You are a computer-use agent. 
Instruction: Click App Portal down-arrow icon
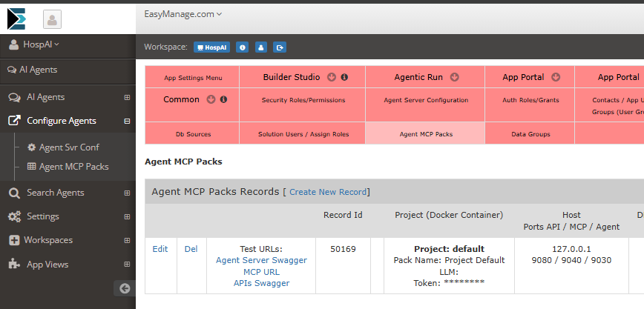point(556,77)
